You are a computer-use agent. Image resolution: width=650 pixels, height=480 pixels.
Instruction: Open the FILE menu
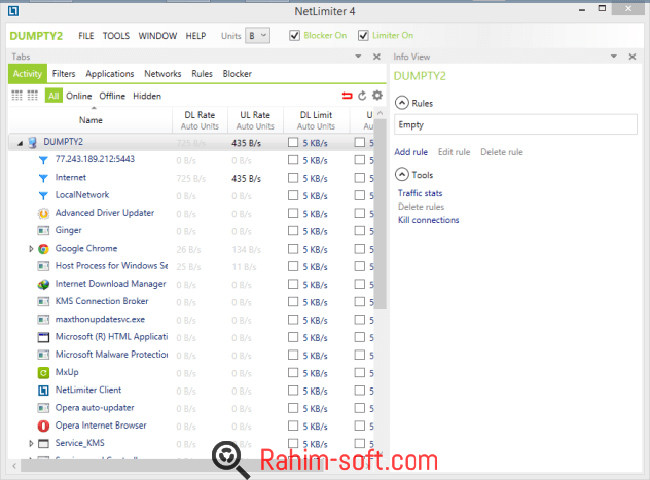(86, 36)
